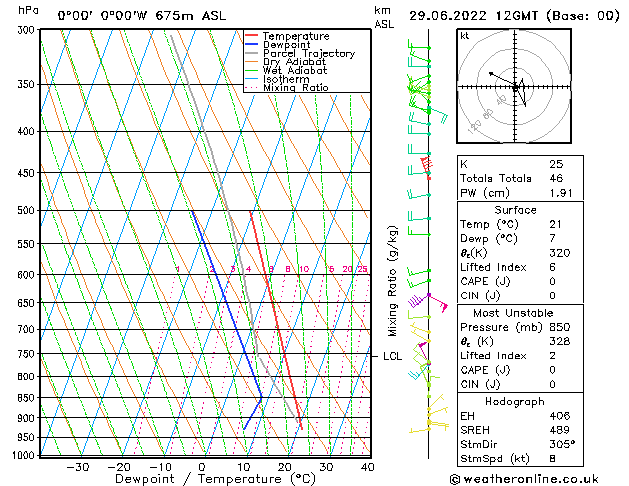Click the red Temperature line swatch in legend
Viewport: 629px width, 486px height.
[251, 35]
